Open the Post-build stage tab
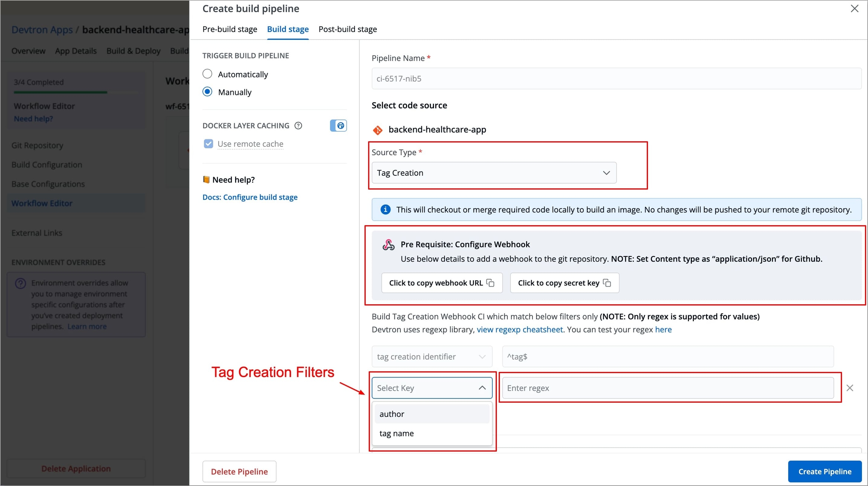The width and height of the screenshot is (868, 486). click(347, 29)
